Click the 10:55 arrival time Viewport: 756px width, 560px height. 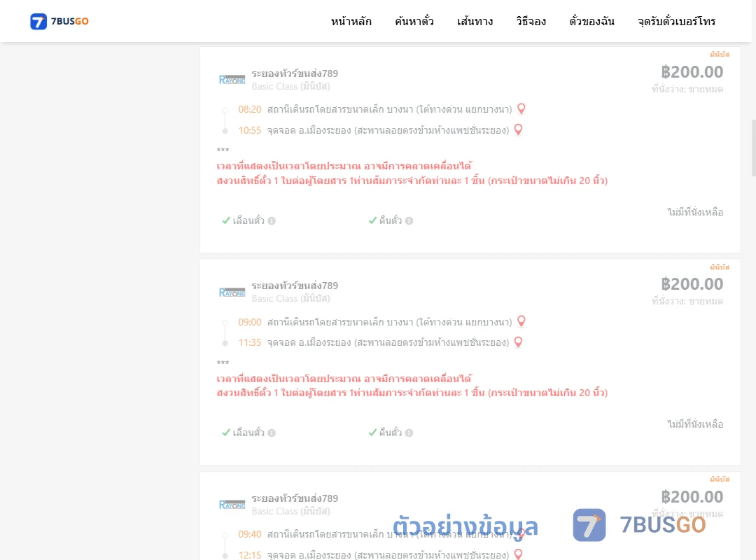pos(250,130)
